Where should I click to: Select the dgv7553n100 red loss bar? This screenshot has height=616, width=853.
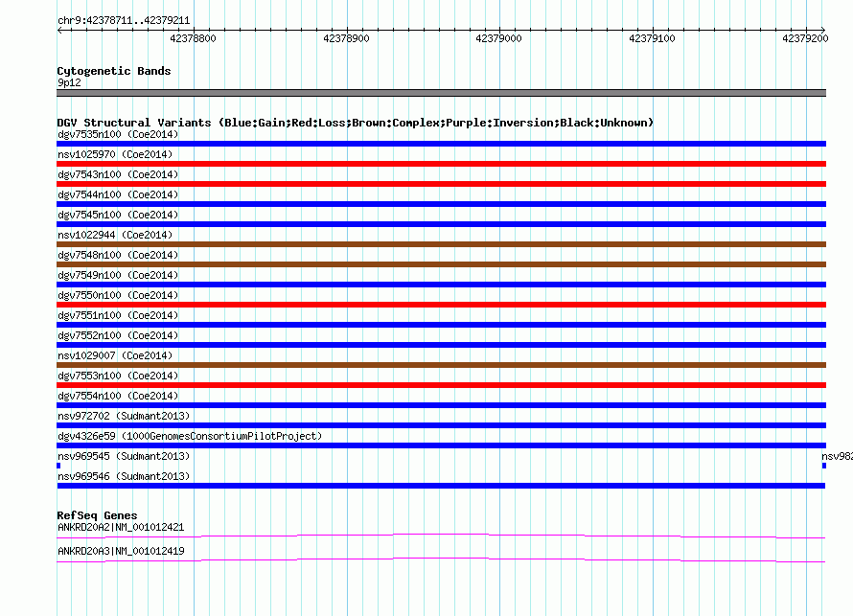tap(441, 385)
